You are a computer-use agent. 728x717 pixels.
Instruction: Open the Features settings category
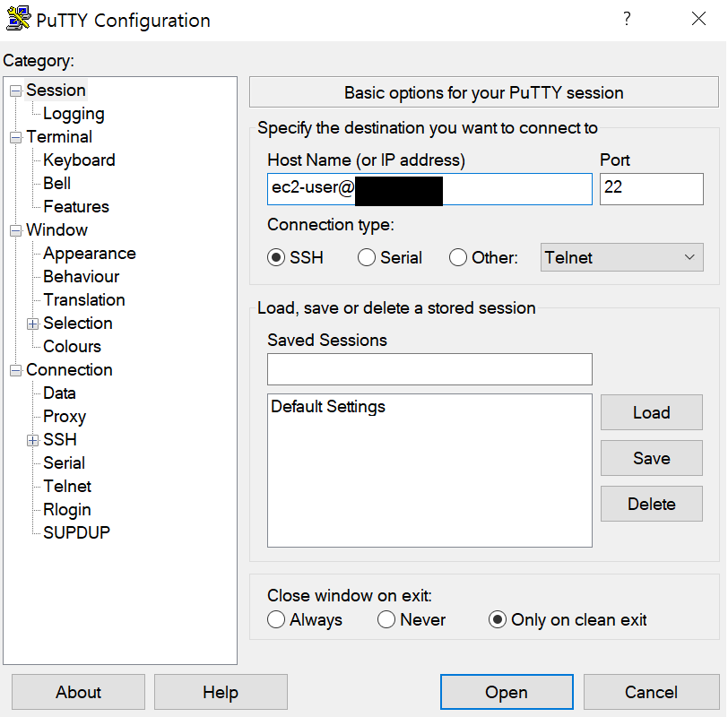pyautogui.click(x=76, y=206)
